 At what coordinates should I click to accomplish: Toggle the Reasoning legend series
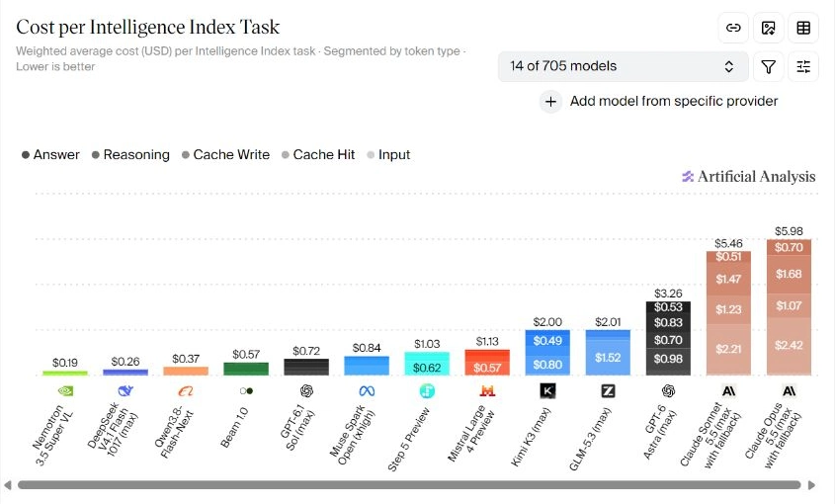click(x=130, y=155)
